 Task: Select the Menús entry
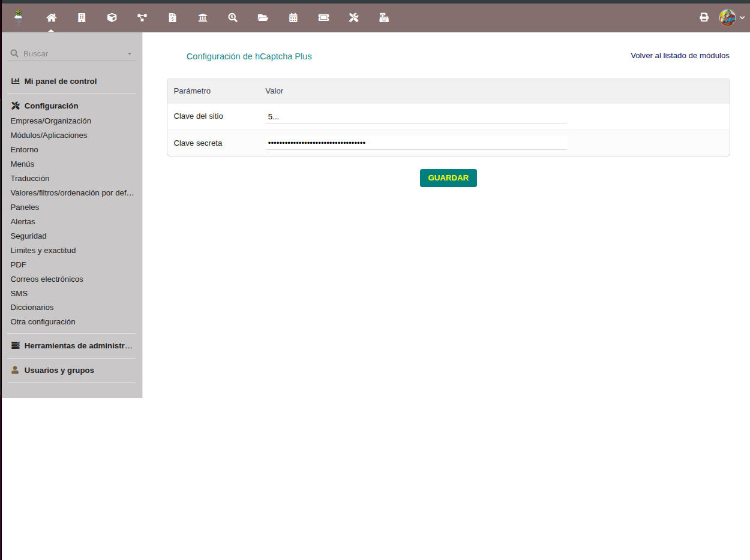click(22, 164)
